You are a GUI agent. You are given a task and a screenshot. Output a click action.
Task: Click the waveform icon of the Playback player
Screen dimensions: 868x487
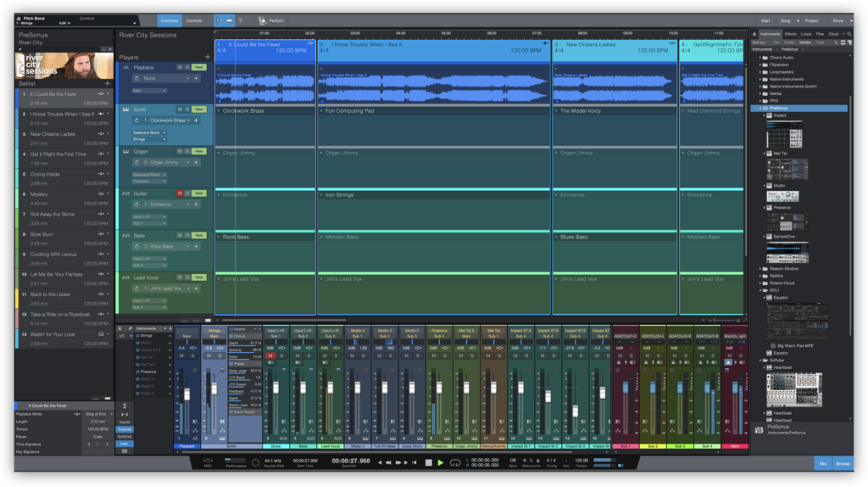point(125,67)
